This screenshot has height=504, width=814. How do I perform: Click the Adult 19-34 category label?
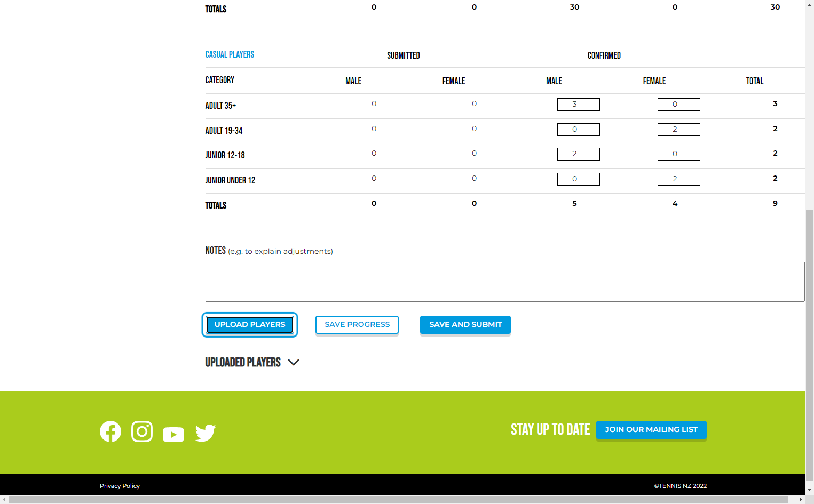point(224,131)
